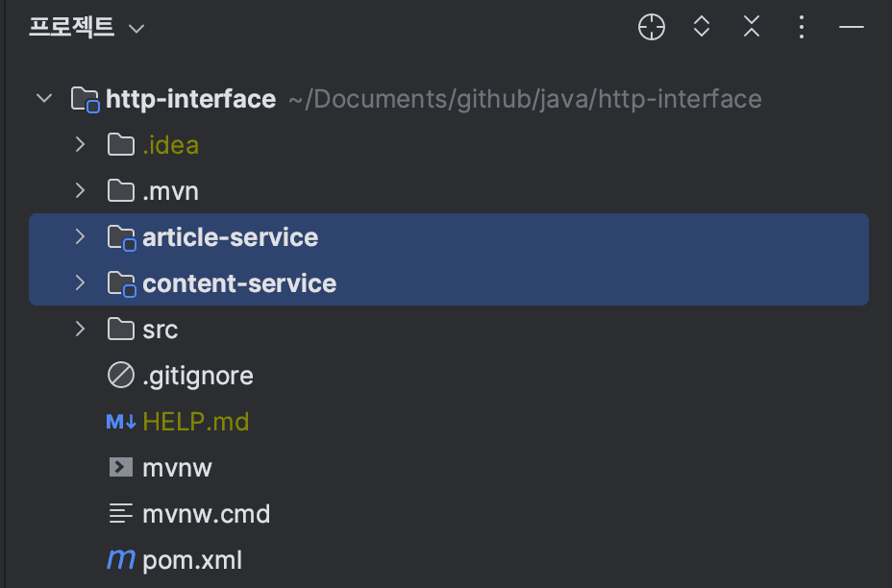Select the mvnw.cmd file

coord(206,514)
